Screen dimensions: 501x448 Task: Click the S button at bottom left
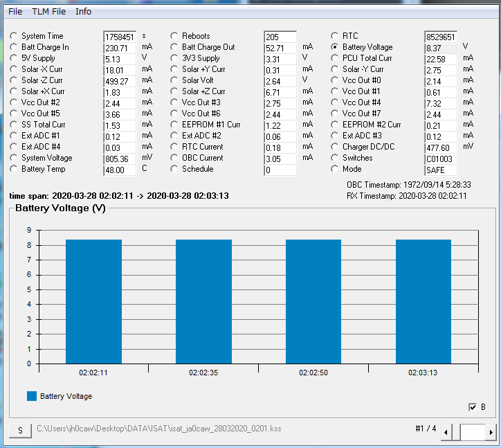tap(20, 431)
